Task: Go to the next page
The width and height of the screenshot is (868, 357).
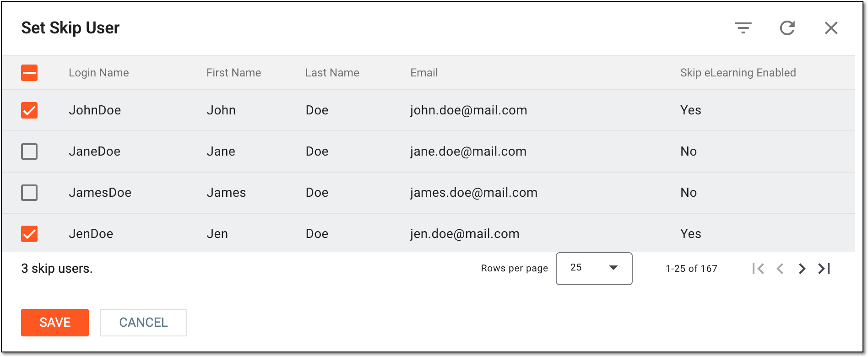Action: (x=802, y=269)
